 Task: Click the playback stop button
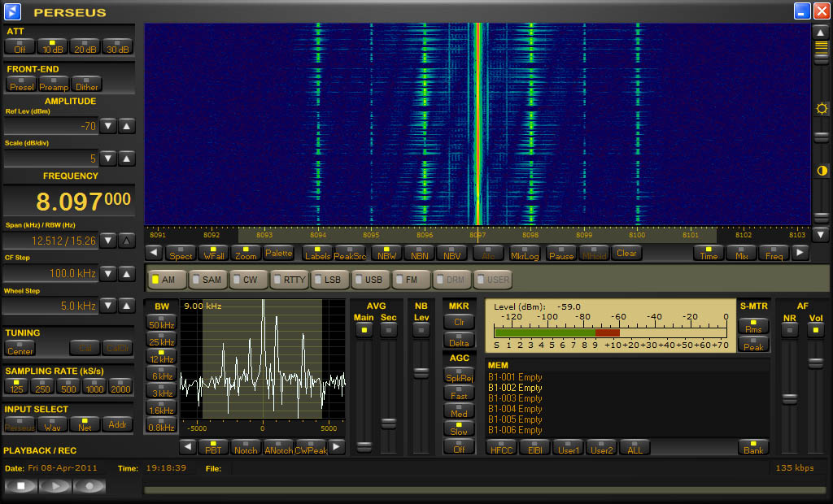20,485
